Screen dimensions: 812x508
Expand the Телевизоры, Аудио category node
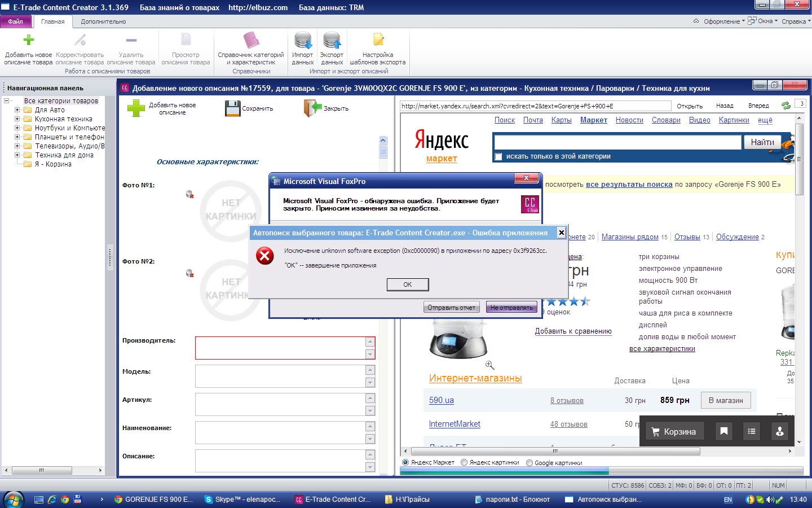tap(17, 146)
